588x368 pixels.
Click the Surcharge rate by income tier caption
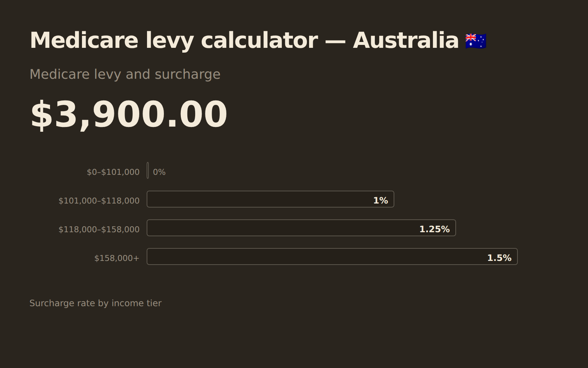tap(96, 303)
